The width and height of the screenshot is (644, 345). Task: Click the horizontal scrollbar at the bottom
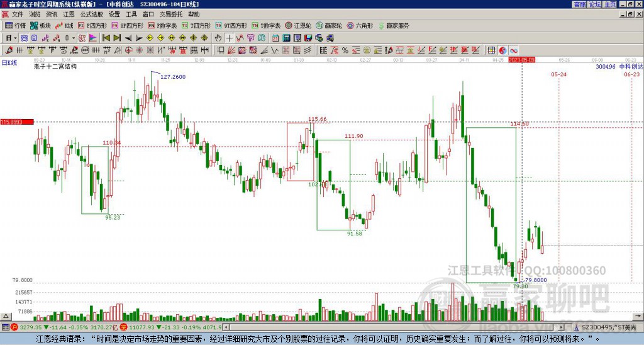[394, 327]
